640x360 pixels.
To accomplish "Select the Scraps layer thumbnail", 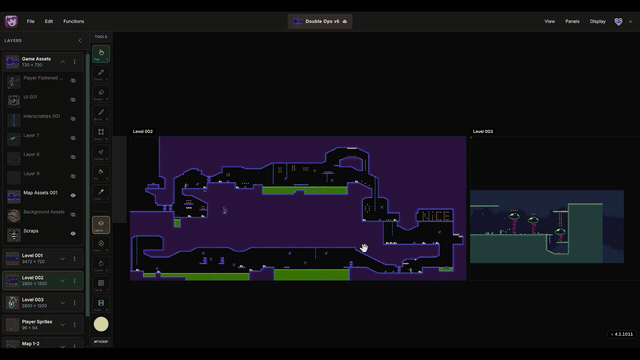I will click(x=13, y=234).
